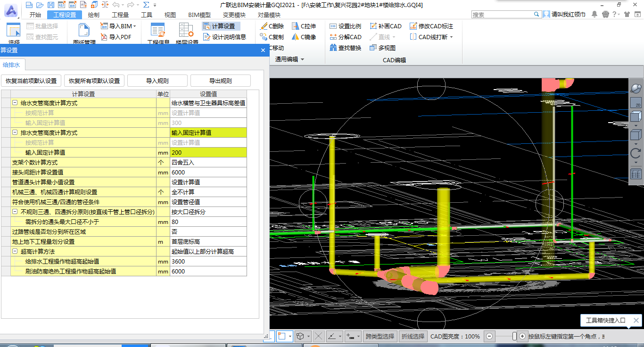Collapse 排水支管高度计算方式 tree node
Viewport: 644px width, 347px height.
(x=15, y=132)
